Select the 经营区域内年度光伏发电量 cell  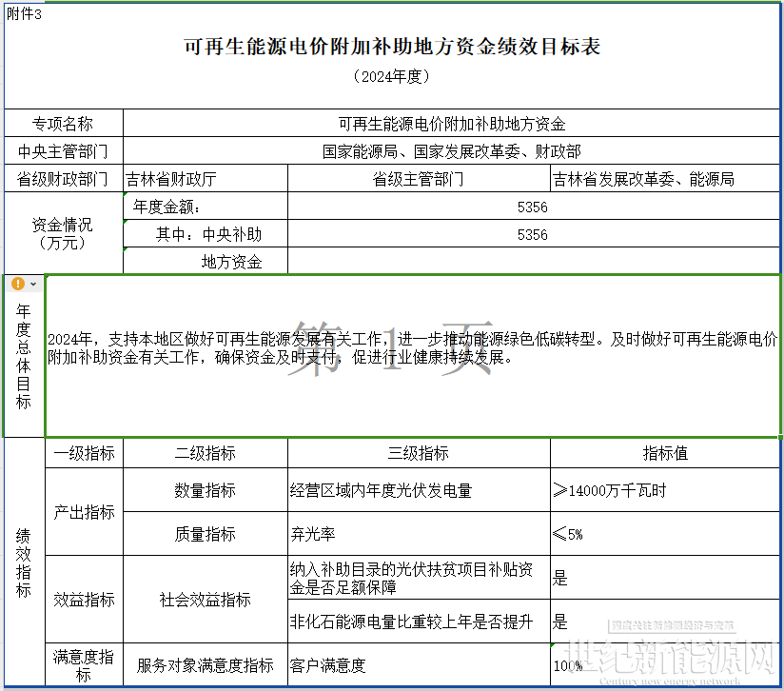[x=419, y=490]
